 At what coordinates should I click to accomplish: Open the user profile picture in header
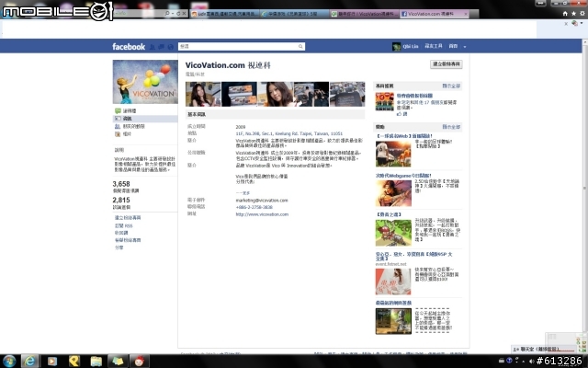tap(396, 47)
